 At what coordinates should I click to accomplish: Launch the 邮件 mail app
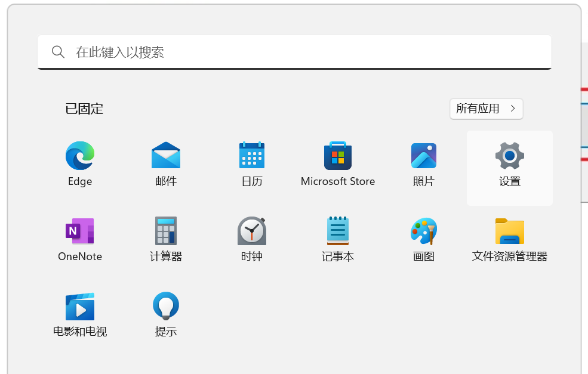(166, 156)
